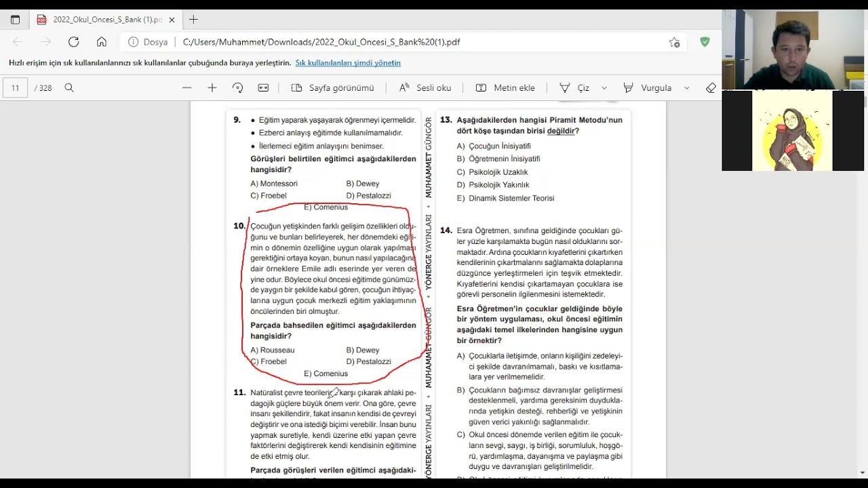Screen dimensions: 868x488
Task: Open the Sayfa görünümü page view option
Action: click(x=333, y=88)
